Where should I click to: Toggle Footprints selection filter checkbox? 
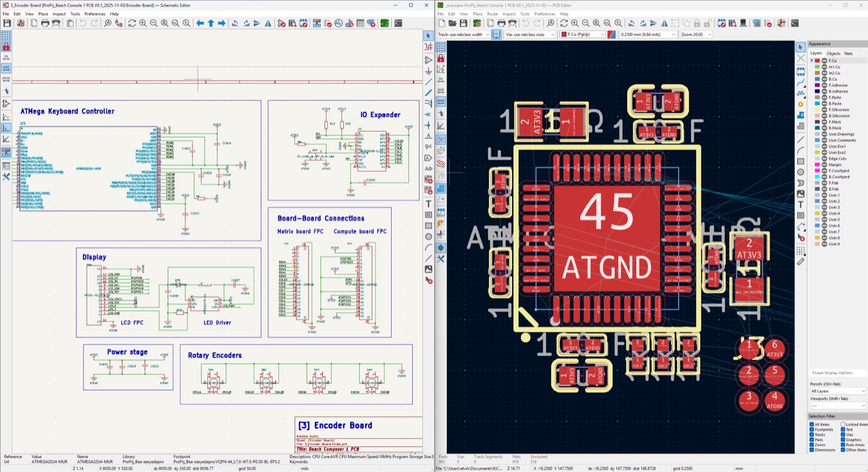(x=812, y=429)
